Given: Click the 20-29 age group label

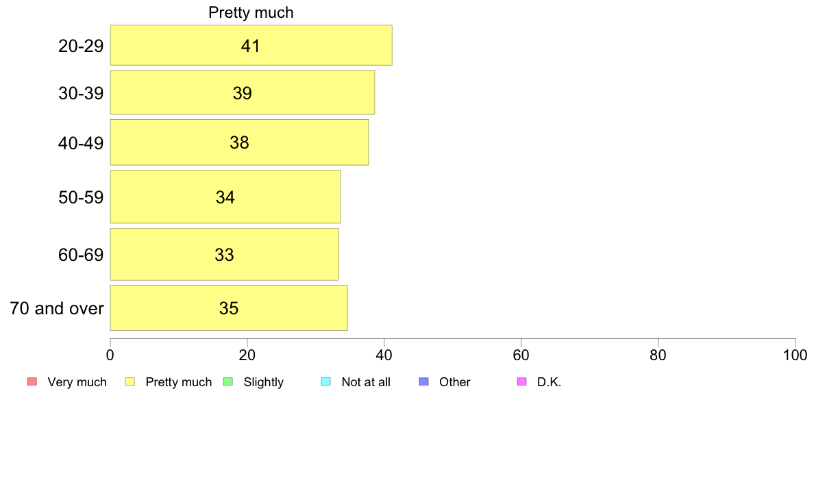Looking at the screenshot, I should 81,46.
